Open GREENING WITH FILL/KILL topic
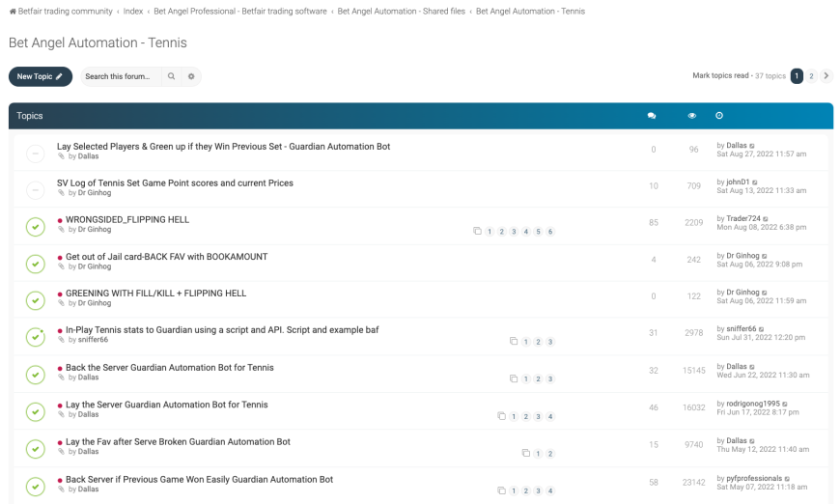The width and height of the screenshot is (840, 504). click(155, 293)
